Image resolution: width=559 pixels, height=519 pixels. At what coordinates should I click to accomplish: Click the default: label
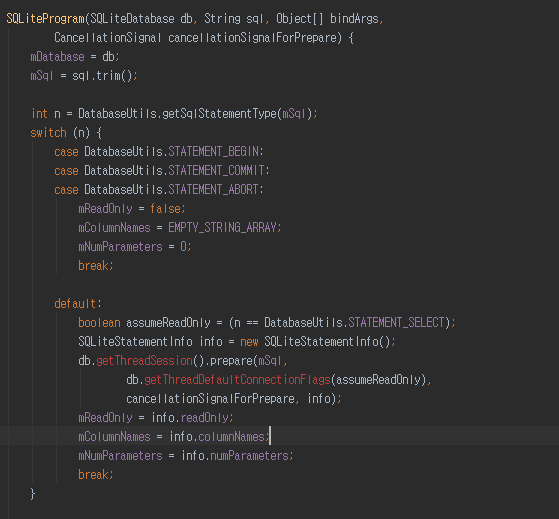[x=78, y=303]
